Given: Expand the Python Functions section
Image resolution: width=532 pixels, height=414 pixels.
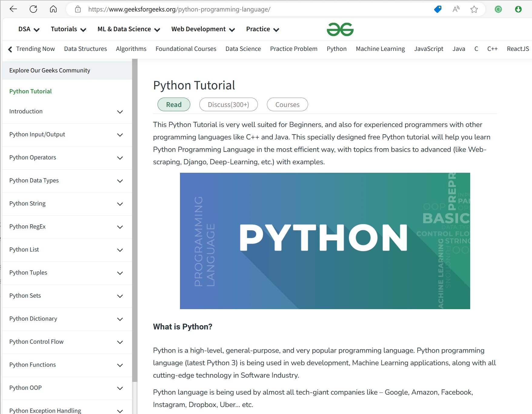Looking at the screenshot, I should (67, 365).
